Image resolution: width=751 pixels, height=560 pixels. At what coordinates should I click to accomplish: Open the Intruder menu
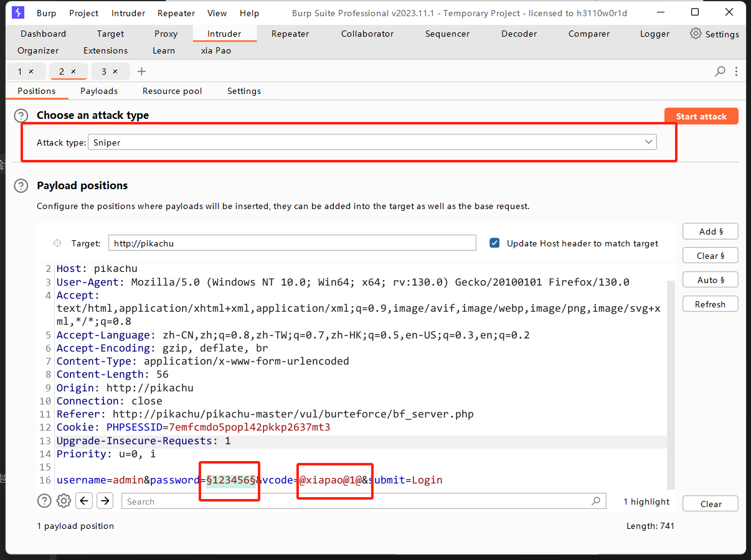click(128, 13)
